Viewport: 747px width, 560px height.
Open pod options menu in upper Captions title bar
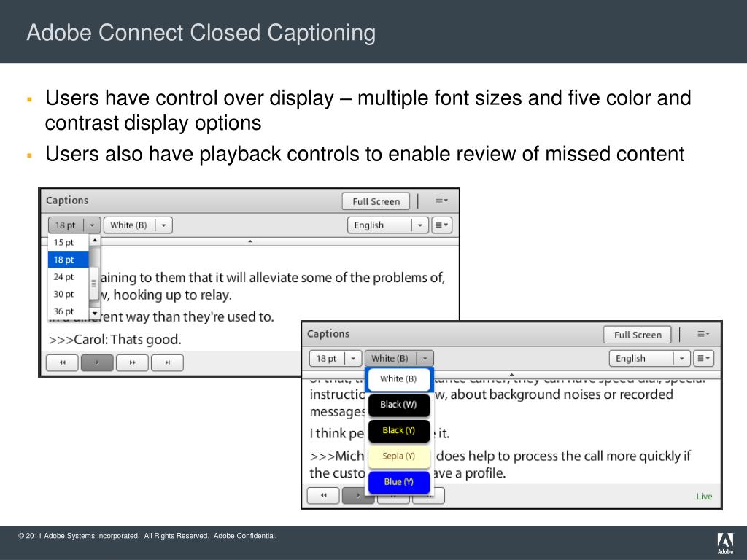point(441,201)
